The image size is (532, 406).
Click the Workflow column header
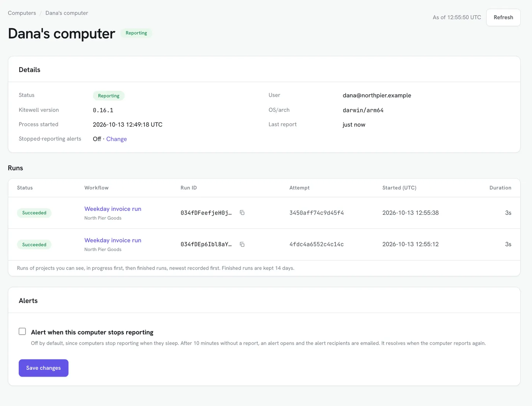[x=96, y=188]
